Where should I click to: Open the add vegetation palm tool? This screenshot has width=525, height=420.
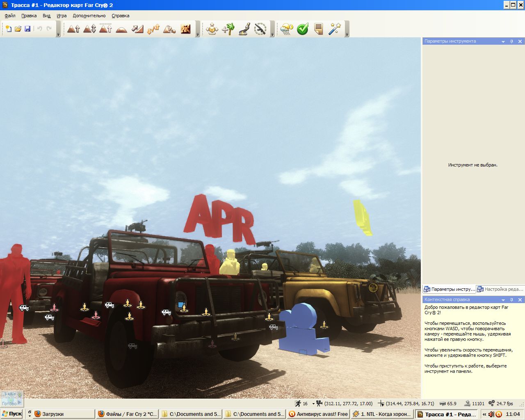coord(228,29)
